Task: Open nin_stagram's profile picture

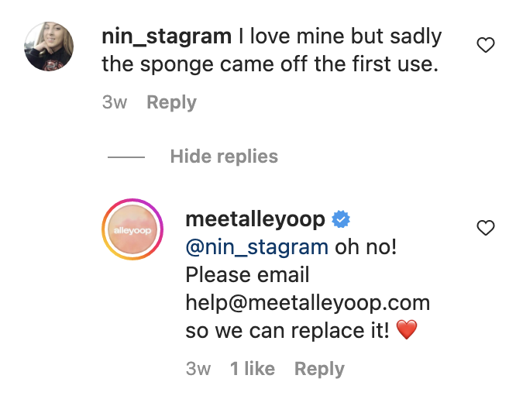Action: [49, 46]
